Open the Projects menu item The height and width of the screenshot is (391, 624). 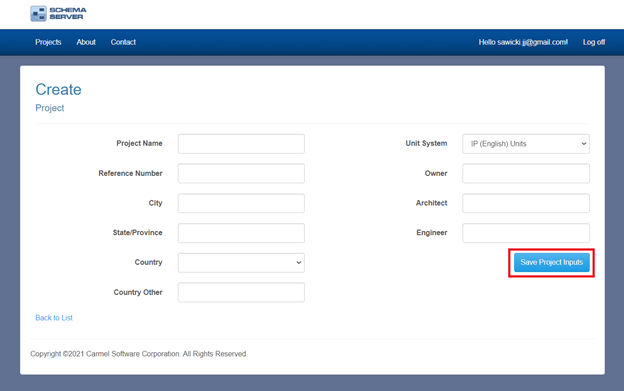pyautogui.click(x=48, y=42)
